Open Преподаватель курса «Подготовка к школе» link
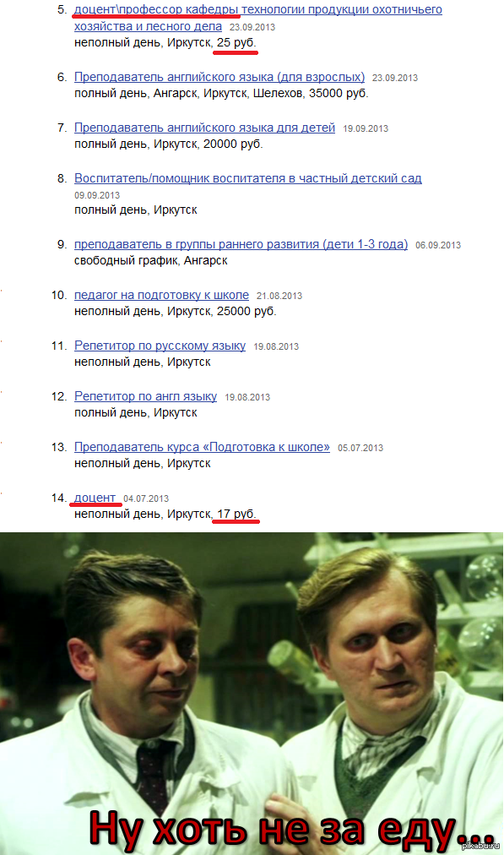 [202, 447]
